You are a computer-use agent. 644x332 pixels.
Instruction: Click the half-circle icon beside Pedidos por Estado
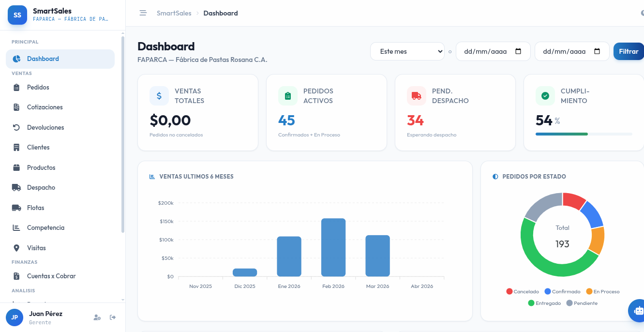[x=495, y=177]
